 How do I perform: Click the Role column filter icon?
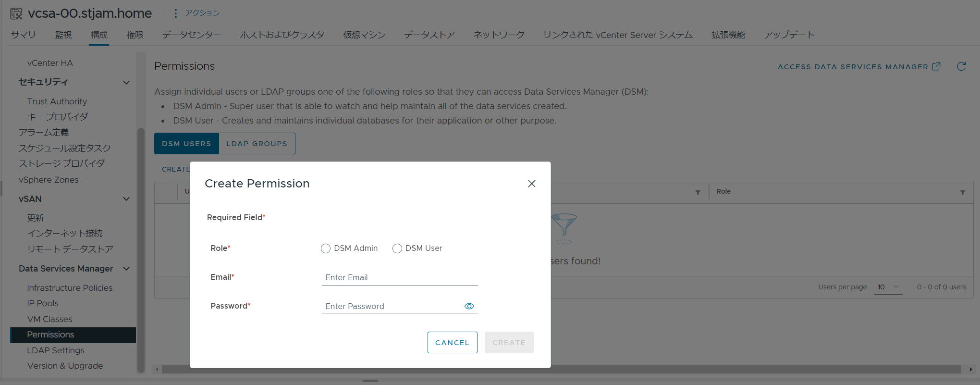[963, 192]
